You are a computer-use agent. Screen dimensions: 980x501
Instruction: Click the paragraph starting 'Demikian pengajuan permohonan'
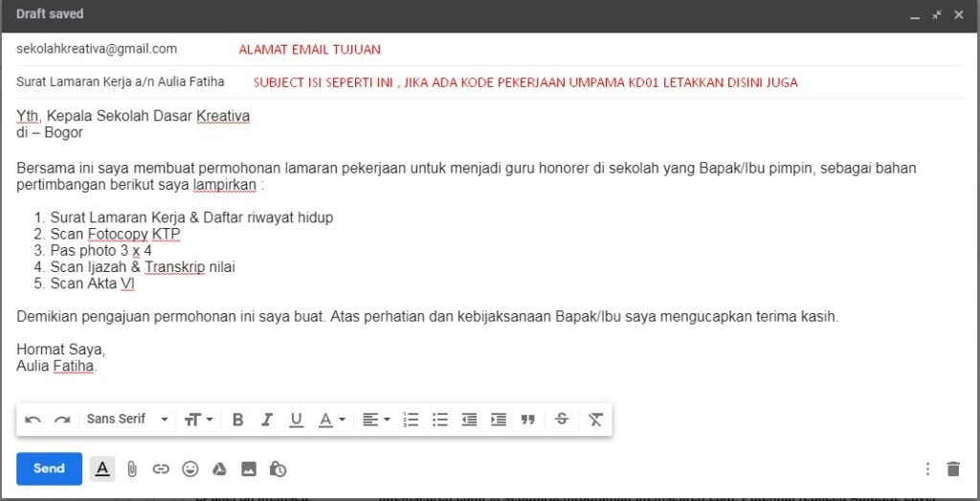[428, 316]
